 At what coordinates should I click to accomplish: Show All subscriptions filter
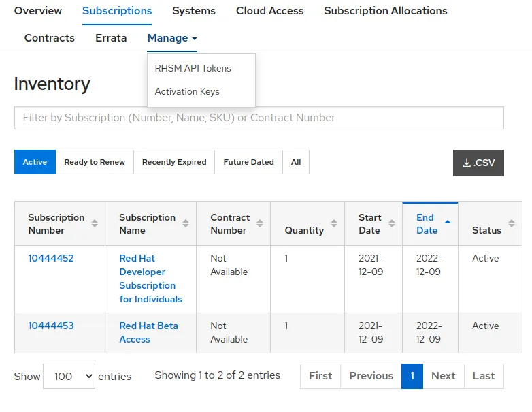click(x=296, y=162)
